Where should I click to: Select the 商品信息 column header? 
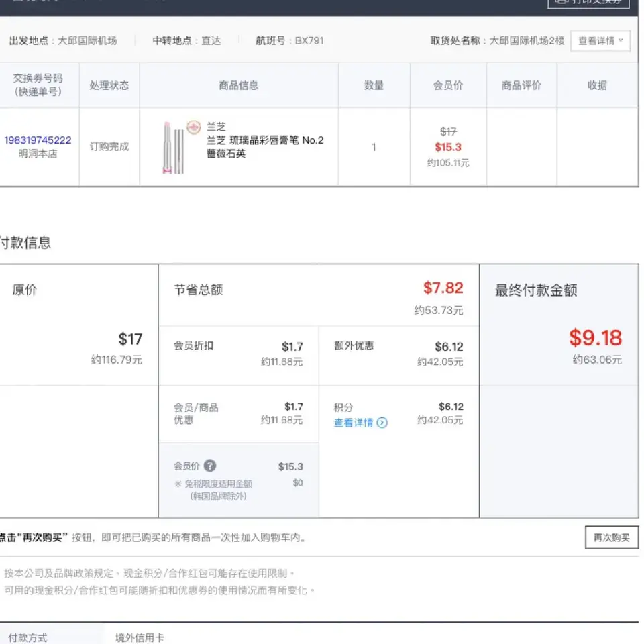(239, 85)
